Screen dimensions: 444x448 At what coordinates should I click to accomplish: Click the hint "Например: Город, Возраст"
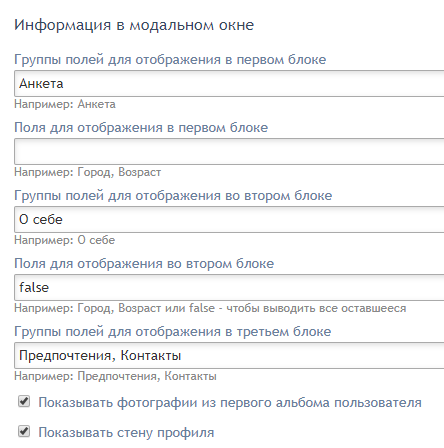point(88,172)
